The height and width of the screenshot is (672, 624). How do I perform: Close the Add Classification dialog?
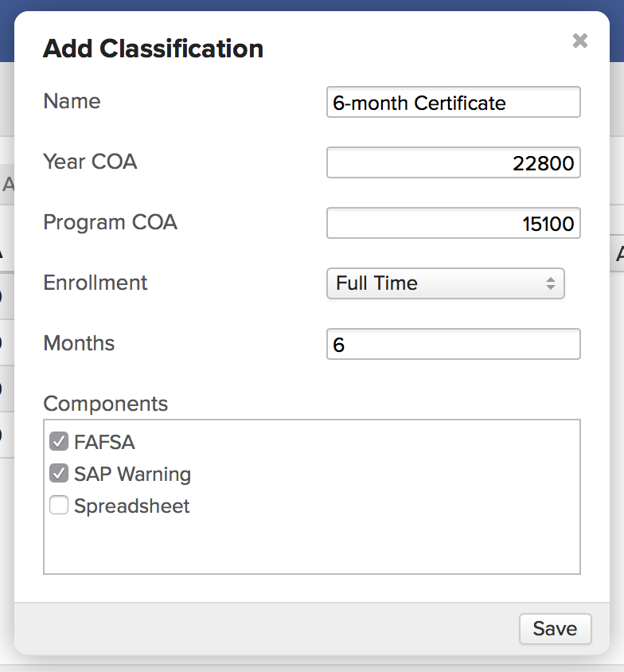click(x=579, y=41)
